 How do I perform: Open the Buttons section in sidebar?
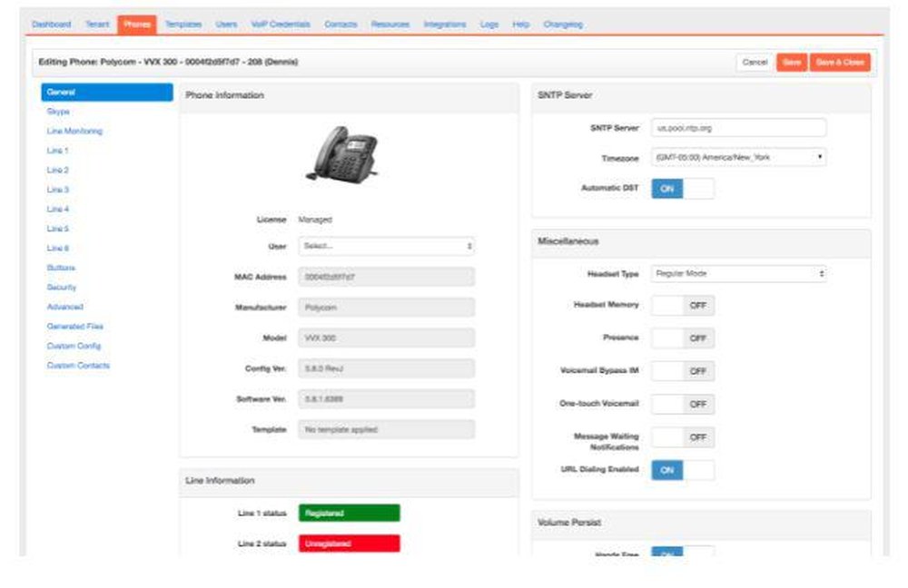[62, 268]
